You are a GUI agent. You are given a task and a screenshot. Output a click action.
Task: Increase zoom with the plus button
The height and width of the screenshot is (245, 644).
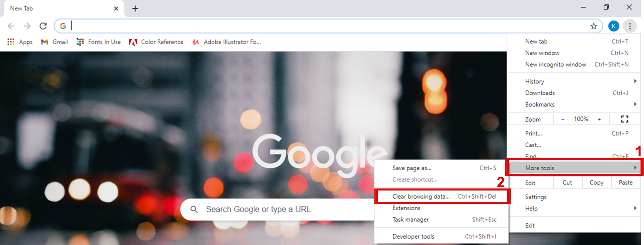pos(599,119)
